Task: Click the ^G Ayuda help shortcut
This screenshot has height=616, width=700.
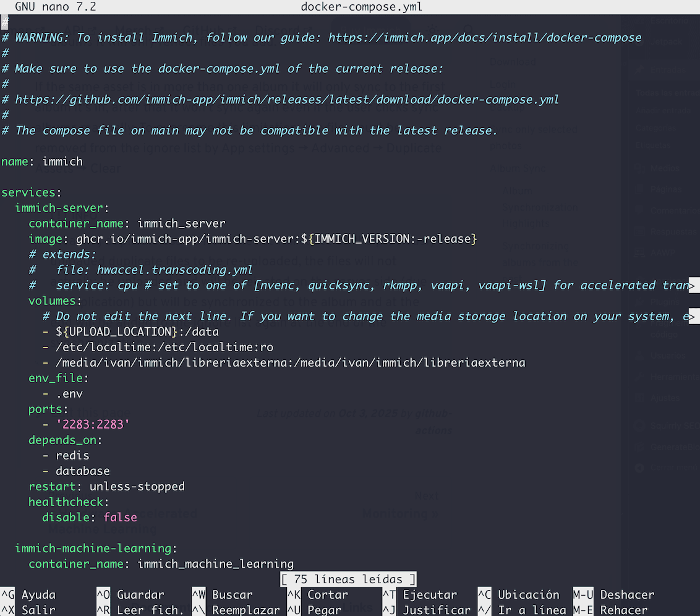Action: click(29, 595)
